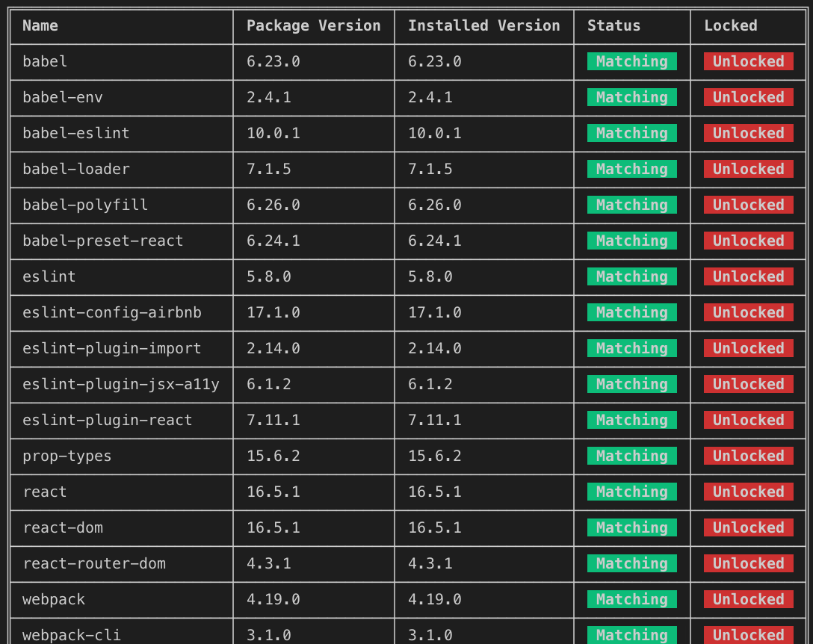The image size is (813, 644).
Task: Select the webpack package name
Action: (54, 599)
